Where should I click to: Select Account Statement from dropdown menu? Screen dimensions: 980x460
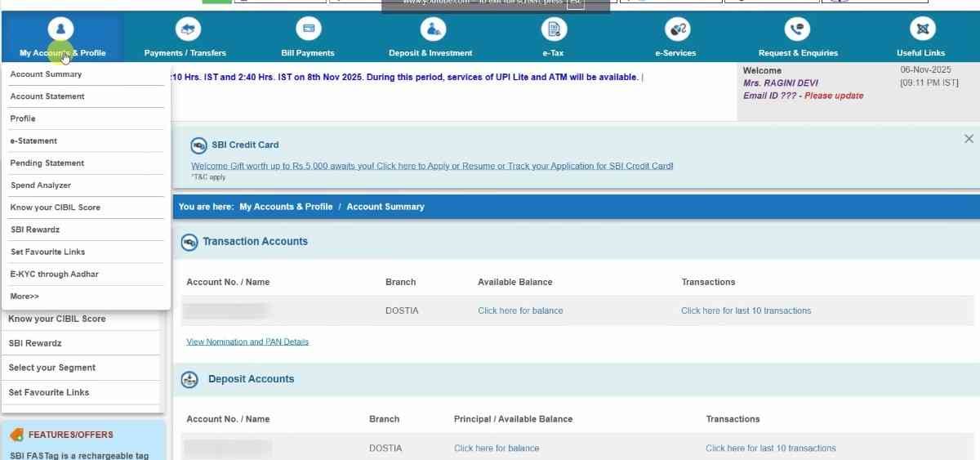(47, 96)
